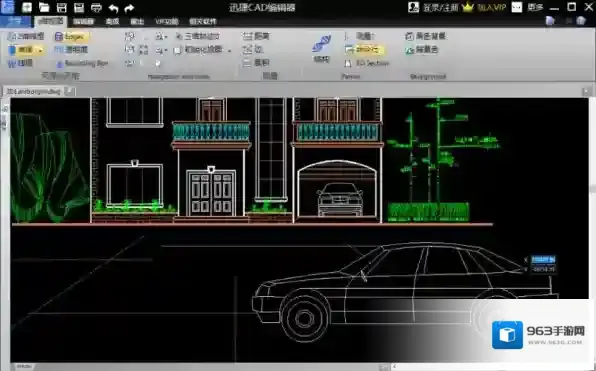
Task: Toggle the highlighted Edges display mode
Action: (x=71, y=36)
